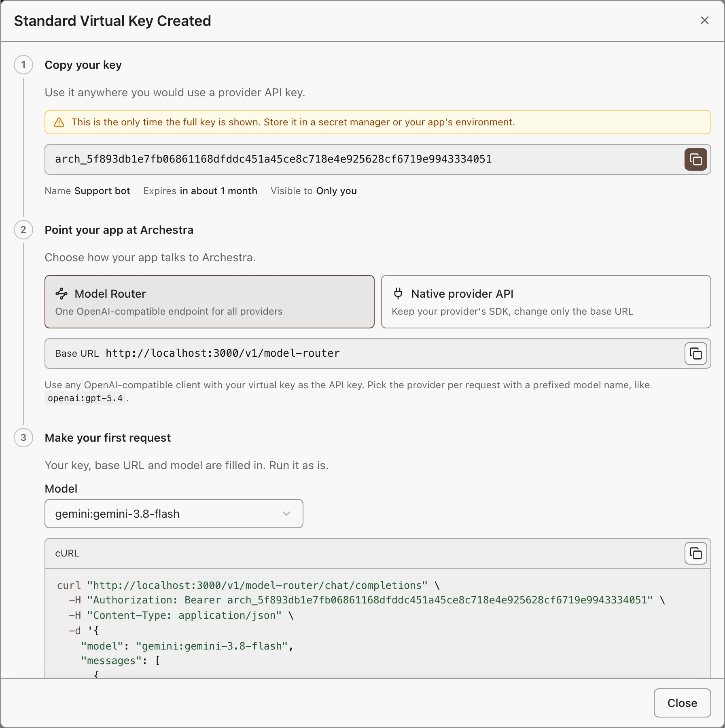
Task: Click the Close button
Action: click(x=682, y=703)
